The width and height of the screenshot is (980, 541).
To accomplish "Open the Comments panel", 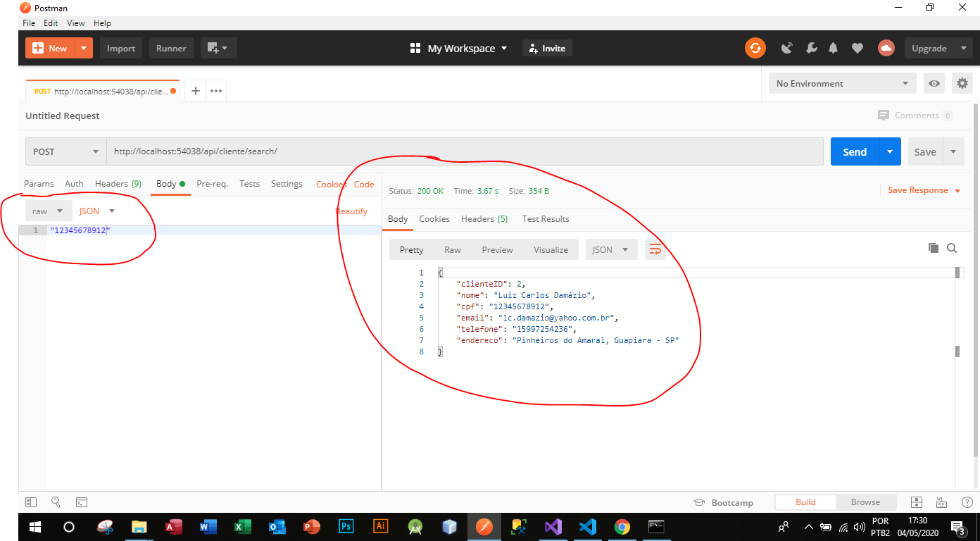I will point(915,116).
